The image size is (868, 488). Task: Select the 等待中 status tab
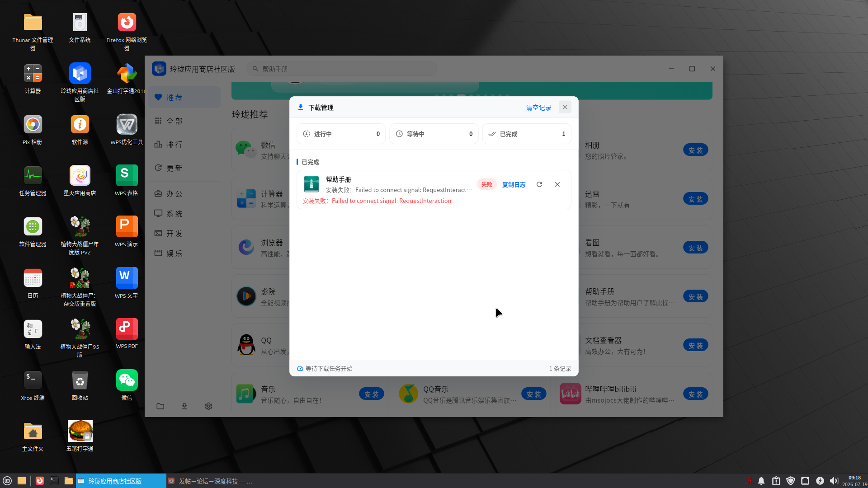434,134
